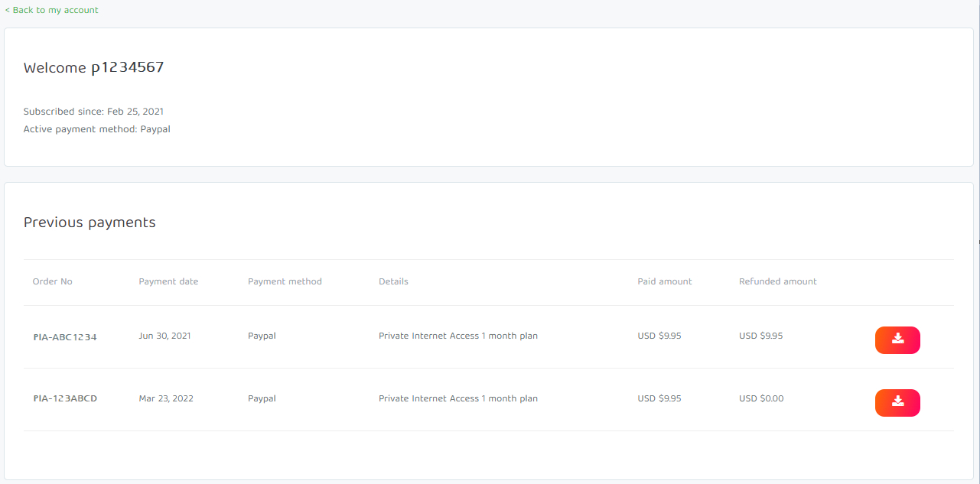The width and height of the screenshot is (980, 484).
Task: Click order number PIA-ABC1234
Action: coord(65,336)
